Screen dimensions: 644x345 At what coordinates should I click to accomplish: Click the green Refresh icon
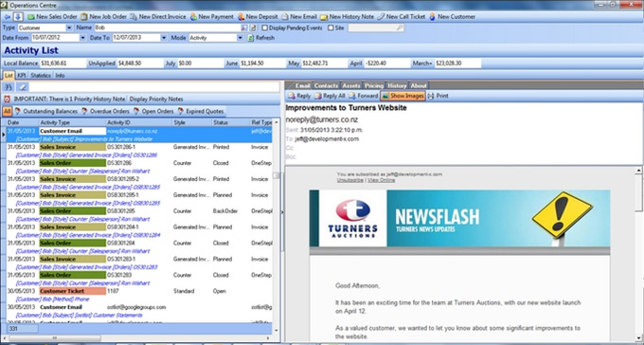[251, 38]
